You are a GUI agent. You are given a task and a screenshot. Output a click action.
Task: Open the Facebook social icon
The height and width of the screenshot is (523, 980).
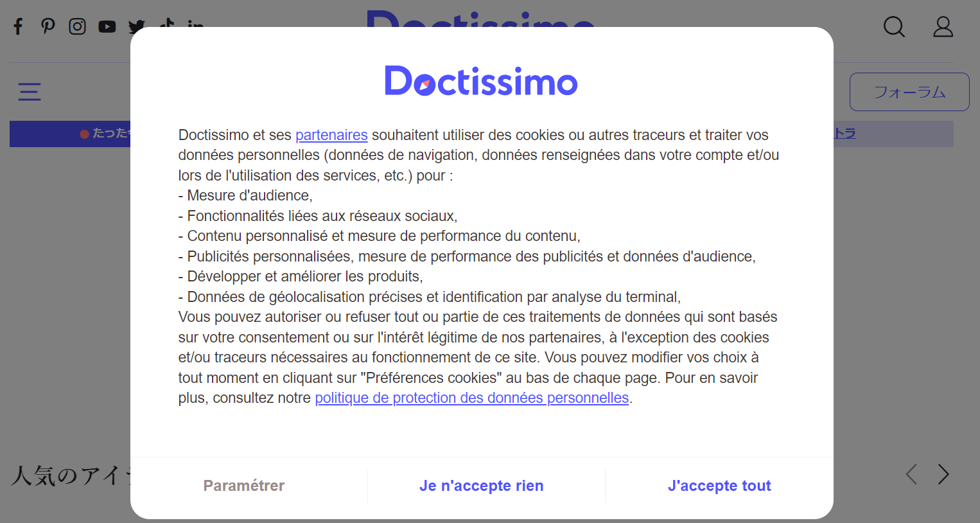[19, 26]
